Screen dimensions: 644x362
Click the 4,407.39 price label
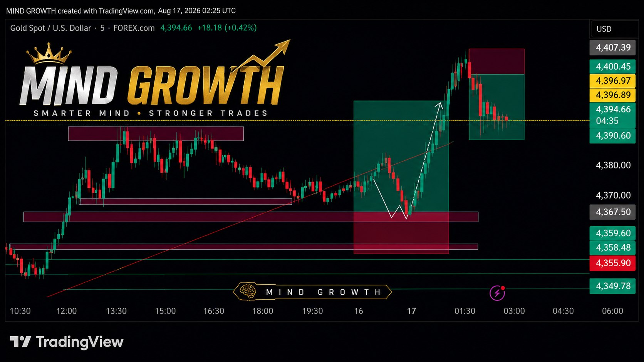[x=612, y=47]
